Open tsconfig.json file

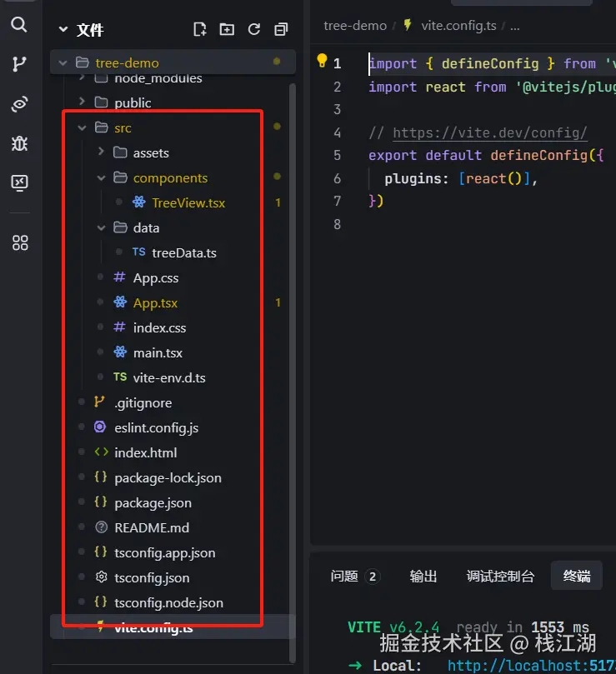coord(152,577)
